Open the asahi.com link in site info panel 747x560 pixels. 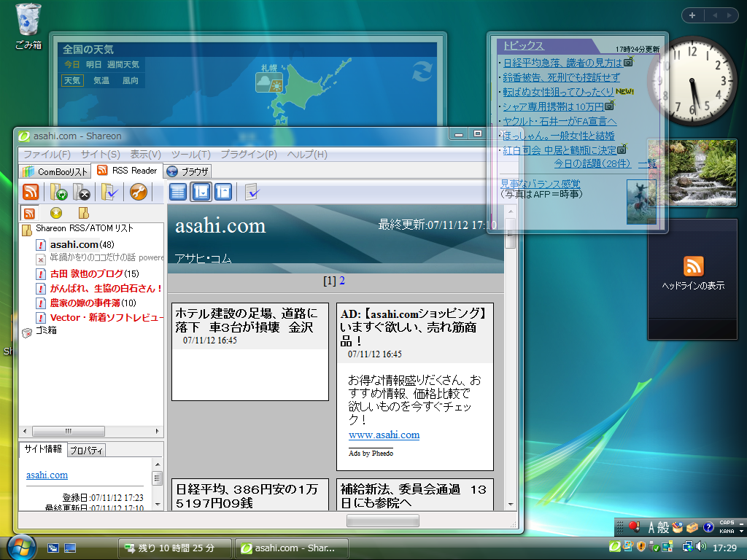tap(47, 475)
